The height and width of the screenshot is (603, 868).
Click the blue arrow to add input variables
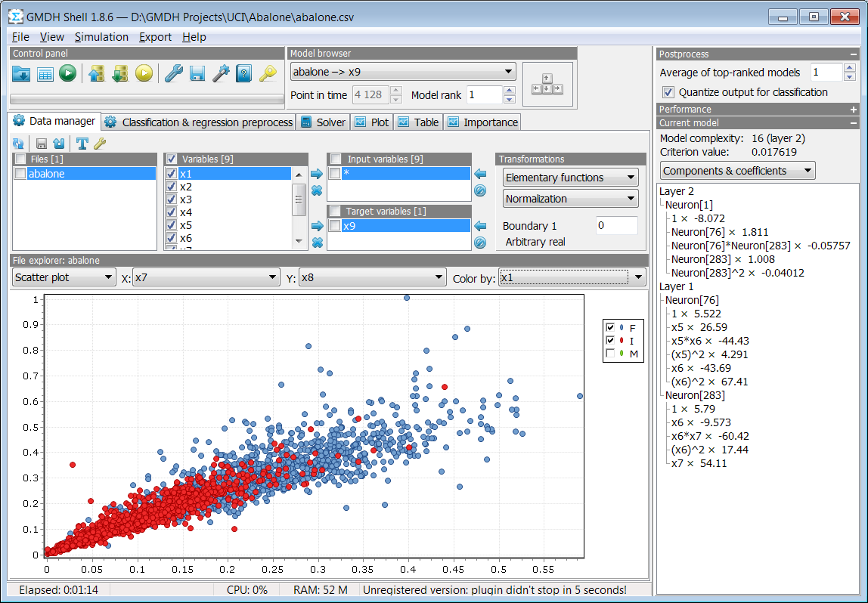pyautogui.click(x=317, y=175)
